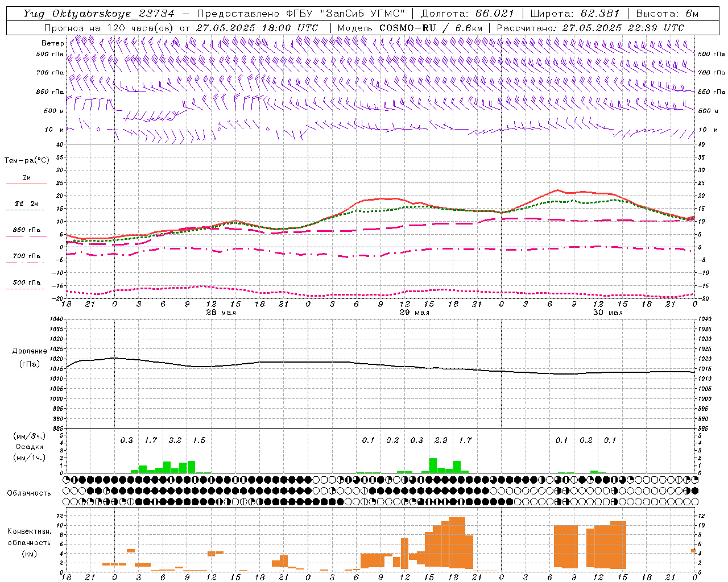Click the Широта: 62.381 header value
728x582 pixels.
click(576, 14)
